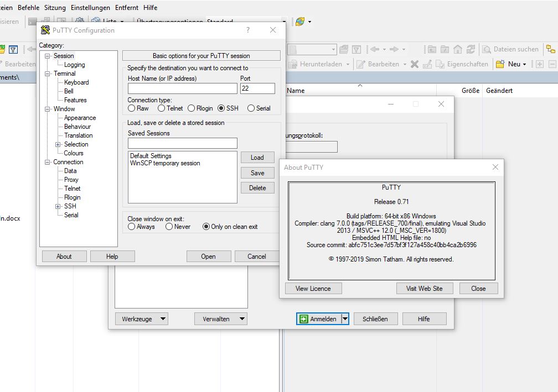The width and height of the screenshot is (558, 392).
Task: Click View Licence in About PuTTY
Action: click(313, 288)
